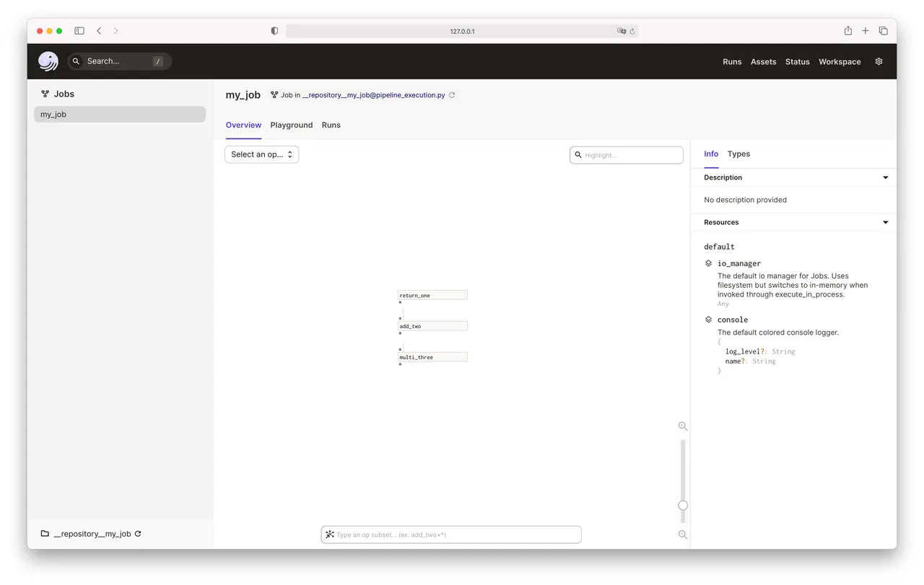Open the __repository__my_job@pipeline_execution.py link
The height and width of the screenshot is (585, 924).
[x=373, y=95]
